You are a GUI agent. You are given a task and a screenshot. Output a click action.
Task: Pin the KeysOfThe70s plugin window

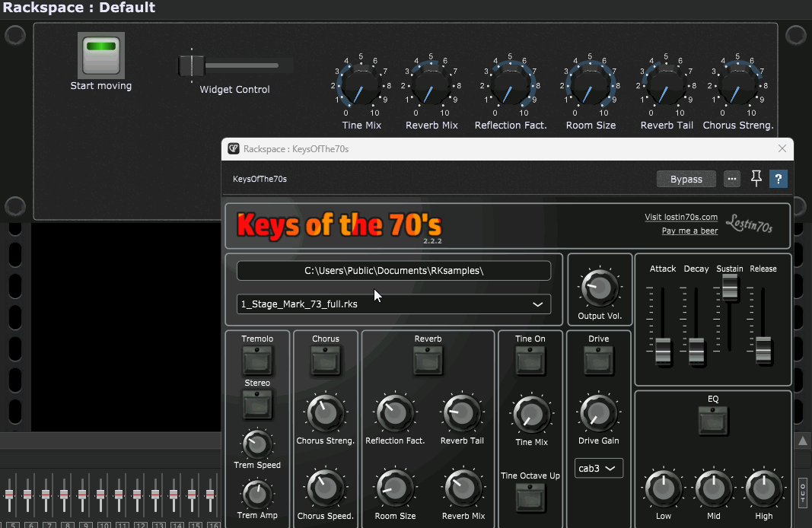[x=756, y=179]
